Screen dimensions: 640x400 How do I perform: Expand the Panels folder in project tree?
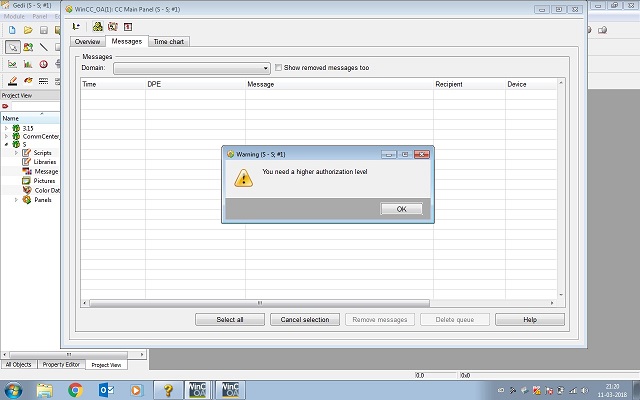(16, 199)
